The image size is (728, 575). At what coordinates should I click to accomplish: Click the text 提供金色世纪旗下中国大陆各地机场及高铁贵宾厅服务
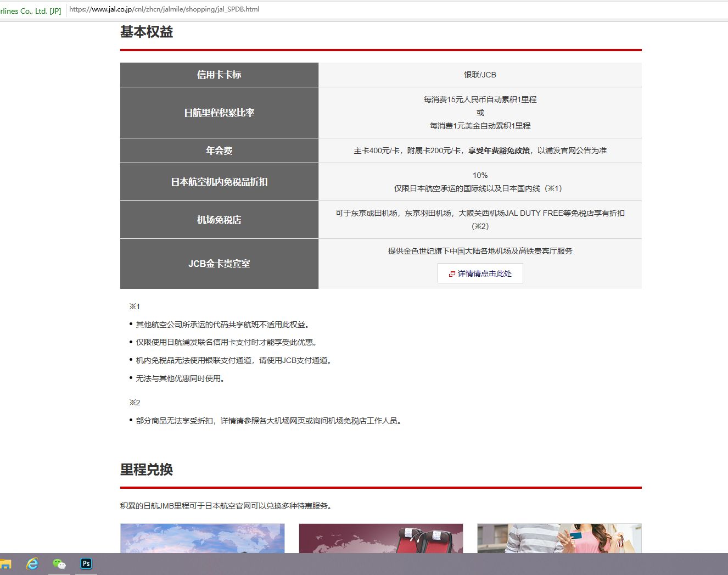pos(480,251)
